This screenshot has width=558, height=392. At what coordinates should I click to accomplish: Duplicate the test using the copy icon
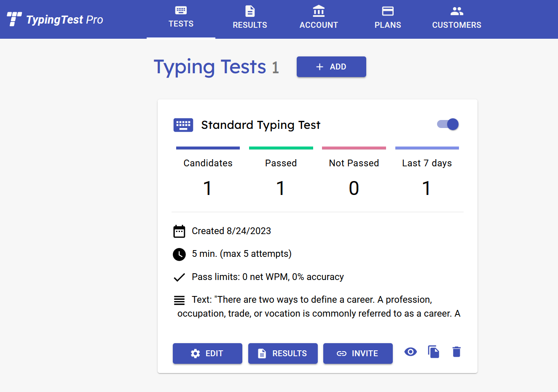(434, 352)
